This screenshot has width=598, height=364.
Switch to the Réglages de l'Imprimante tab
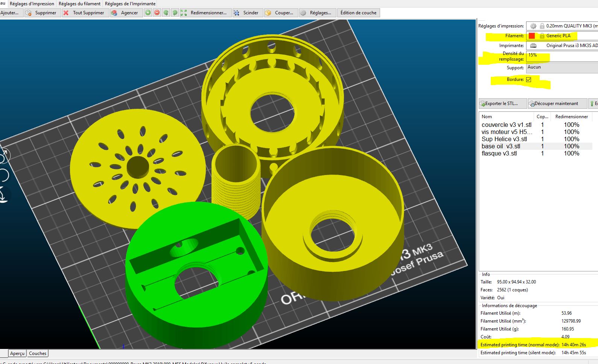coord(130,4)
